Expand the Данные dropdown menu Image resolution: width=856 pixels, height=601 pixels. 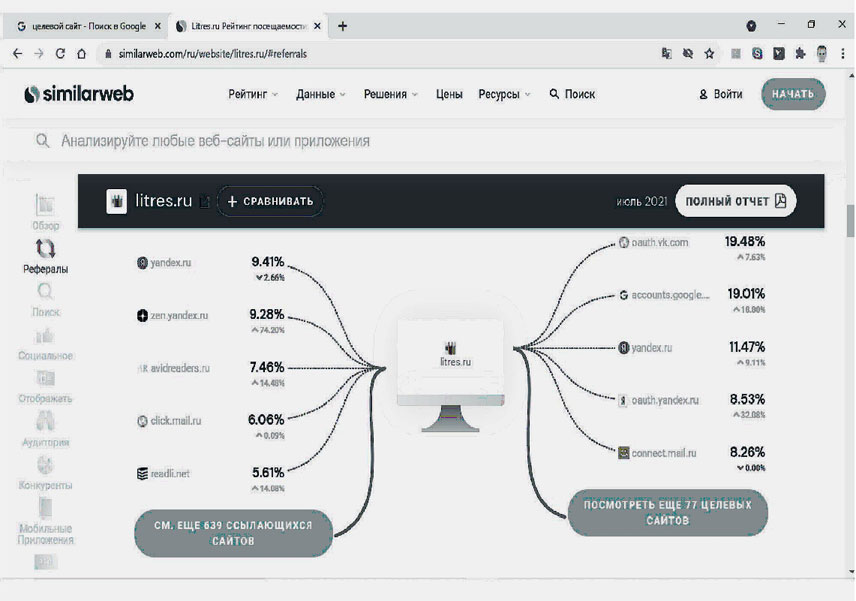tap(320, 94)
